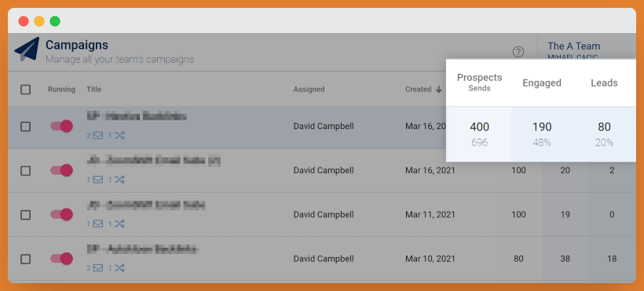Click the Engaged column header
The width and height of the screenshot is (644, 291).
542,83
